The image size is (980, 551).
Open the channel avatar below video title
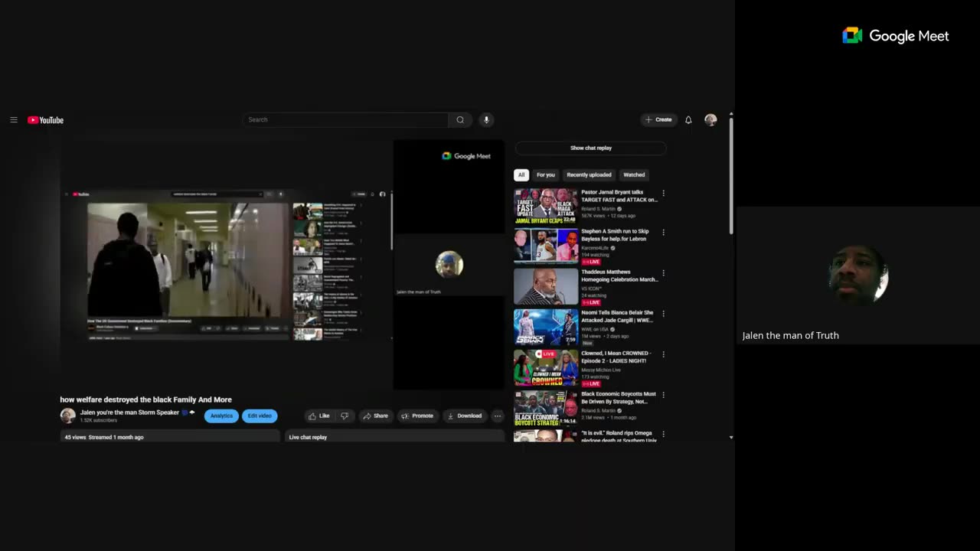(x=68, y=416)
